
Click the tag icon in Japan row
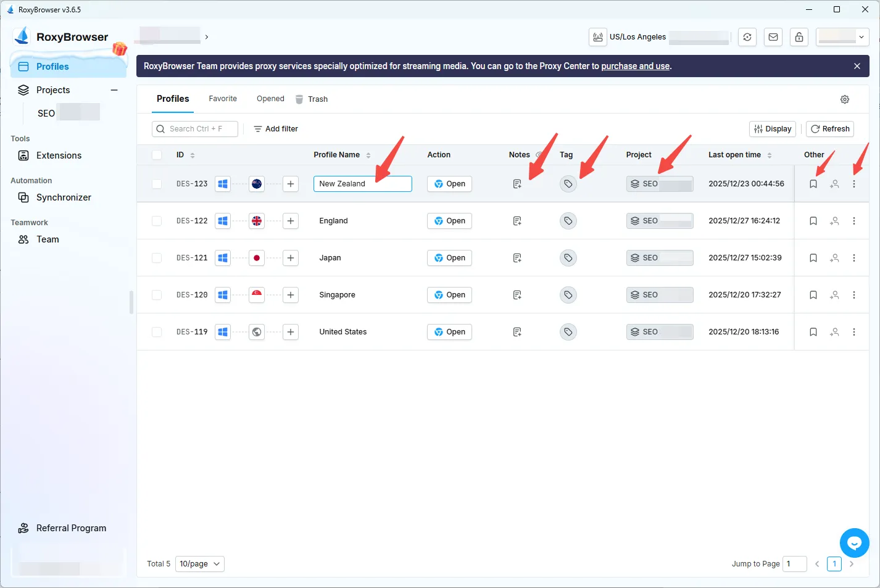point(568,258)
